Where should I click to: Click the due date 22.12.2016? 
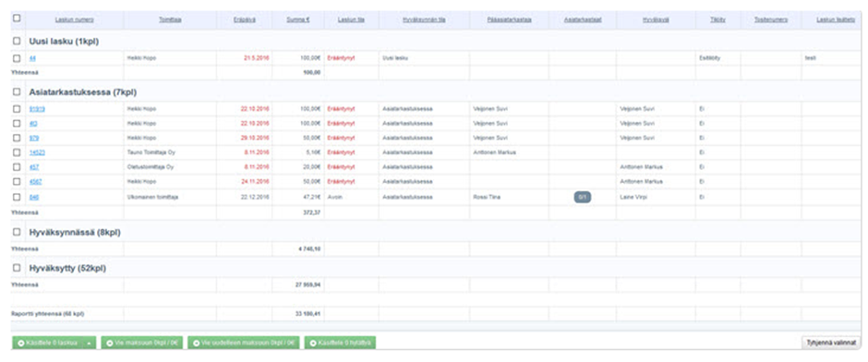tap(255, 197)
